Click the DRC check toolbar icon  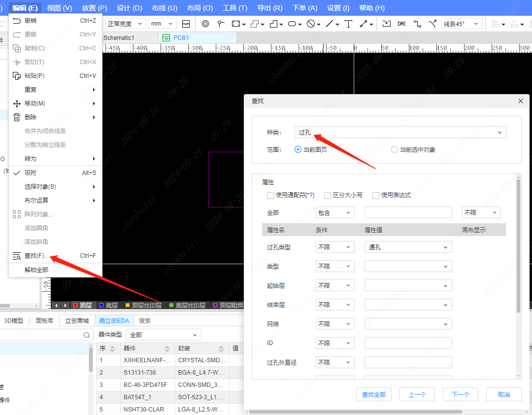tap(402, 24)
